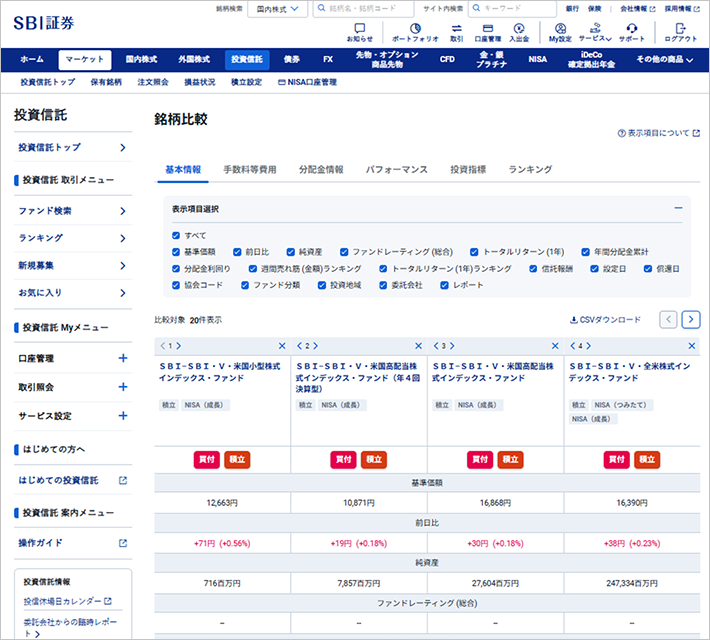Image resolution: width=710 pixels, height=640 pixels.
Task: Switch to the パフォーマンス tab
Action: (x=396, y=170)
